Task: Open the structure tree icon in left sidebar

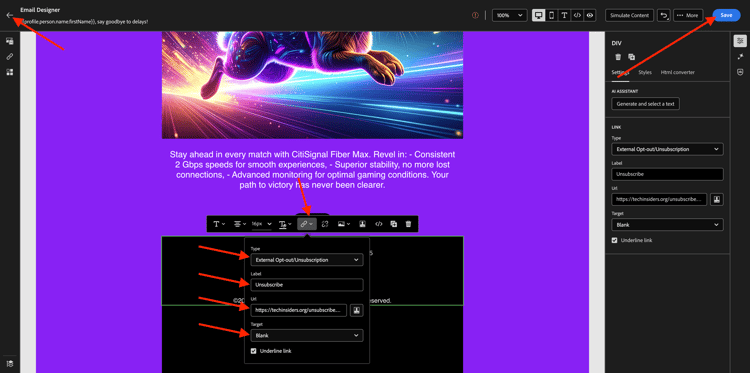Action: (x=10, y=72)
